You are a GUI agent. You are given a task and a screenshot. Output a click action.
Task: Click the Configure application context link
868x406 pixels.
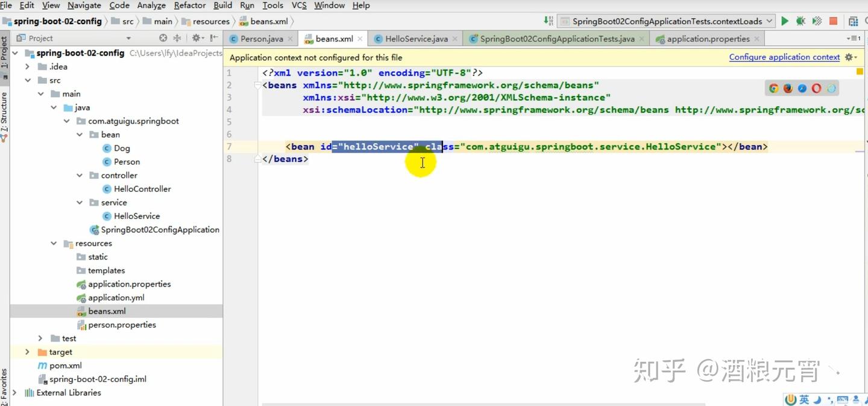tap(784, 57)
